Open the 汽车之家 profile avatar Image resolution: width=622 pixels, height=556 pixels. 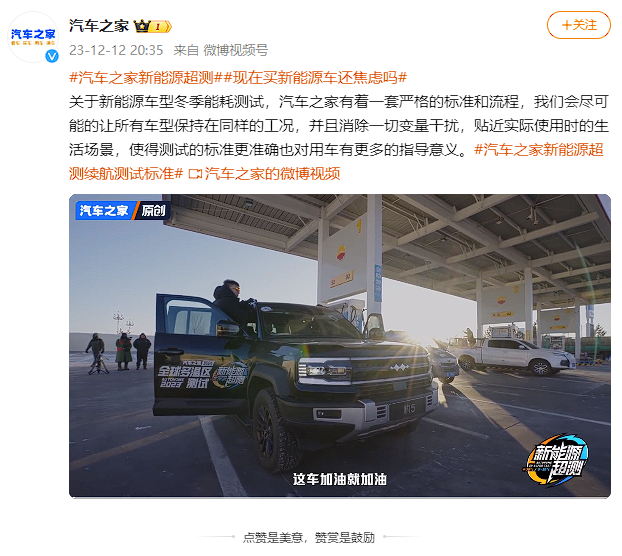click(x=33, y=37)
